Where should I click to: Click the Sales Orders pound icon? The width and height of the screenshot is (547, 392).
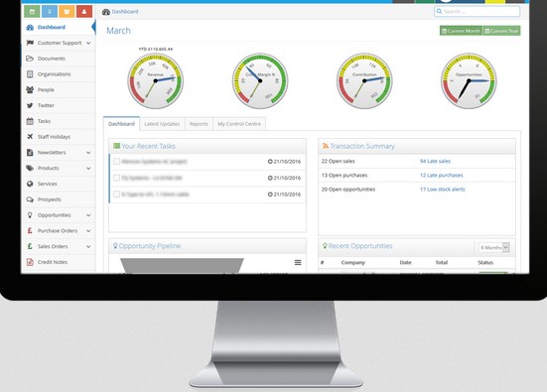30,246
